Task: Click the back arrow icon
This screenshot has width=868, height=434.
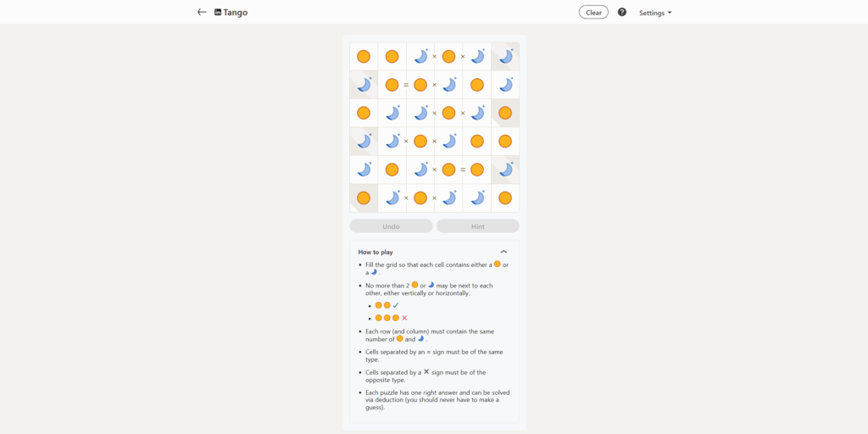Action: pyautogui.click(x=202, y=13)
